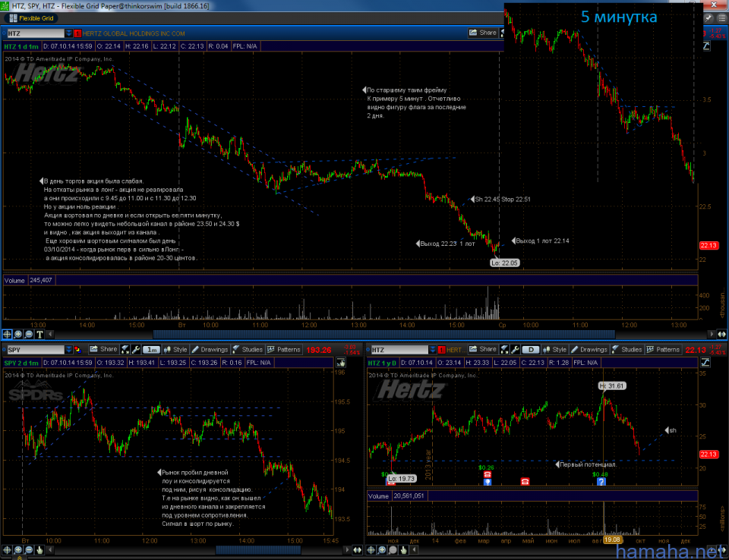Toggle the pointer tool icon on SPY chart
Viewport: 729px width, 560px height.
341,363
